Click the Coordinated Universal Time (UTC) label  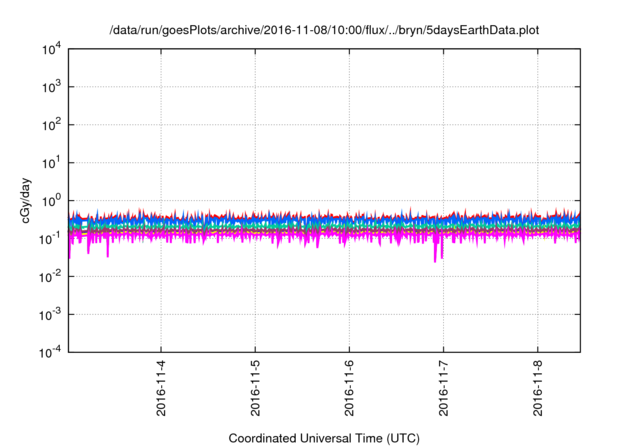[324, 438]
